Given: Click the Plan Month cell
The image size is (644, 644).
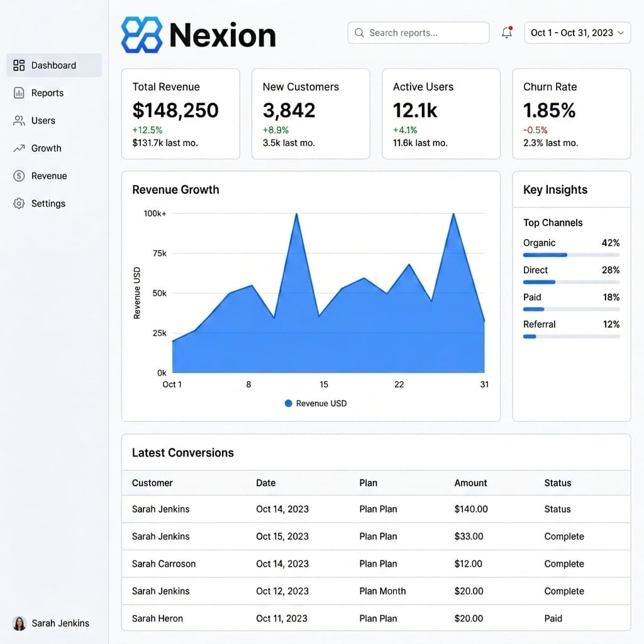Looking at the screenshot, I should click(382, 591).
